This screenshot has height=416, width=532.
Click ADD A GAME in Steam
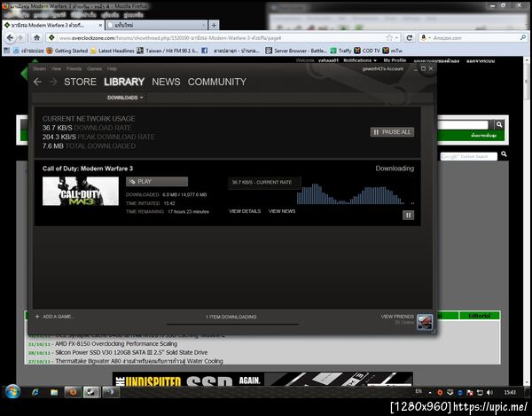pyautogui.click(x=55, y=317)
